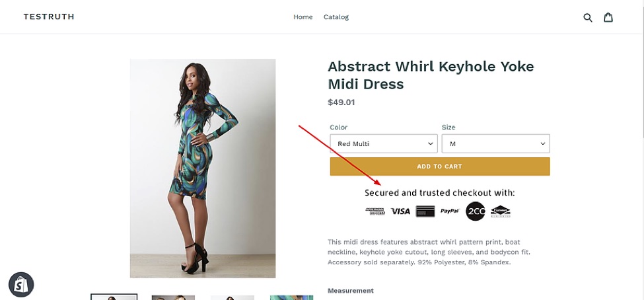
Task: Go to the Home menu item
Action: (303, 17)
